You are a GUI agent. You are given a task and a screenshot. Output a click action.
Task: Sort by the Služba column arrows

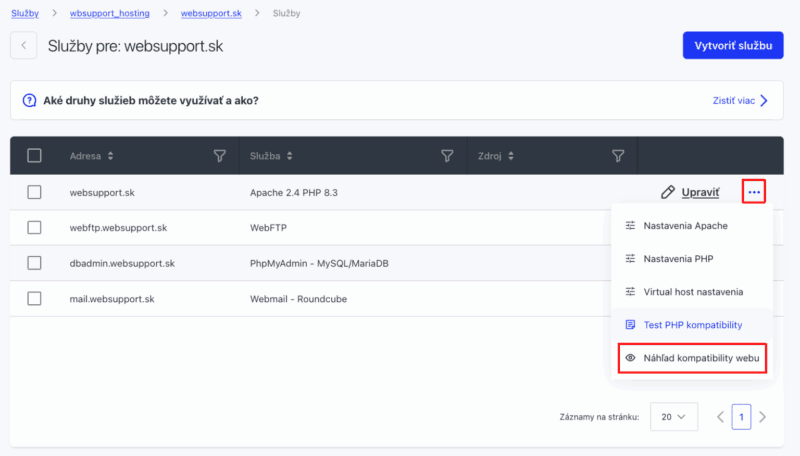pyautogui.click(x=291, y=156)
